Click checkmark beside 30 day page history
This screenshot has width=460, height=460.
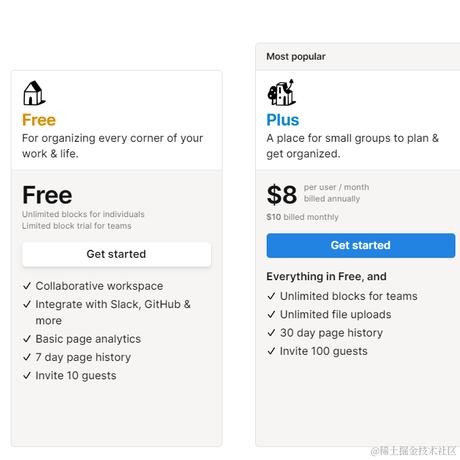pos(271,332)
